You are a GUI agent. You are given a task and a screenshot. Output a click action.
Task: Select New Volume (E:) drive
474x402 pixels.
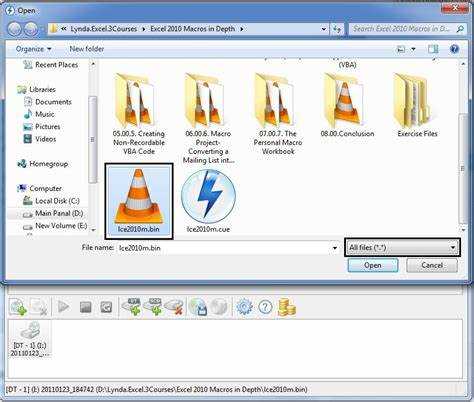pos(55,226)
